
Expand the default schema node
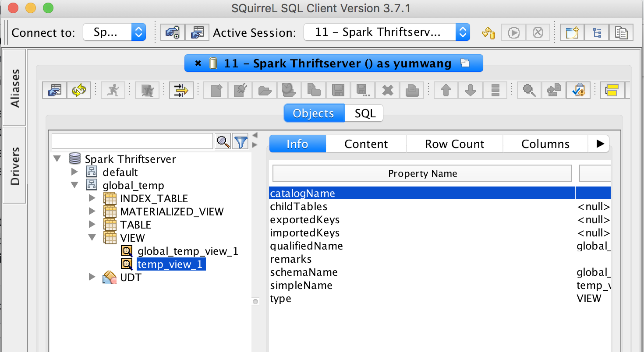(x=74, y=172)
